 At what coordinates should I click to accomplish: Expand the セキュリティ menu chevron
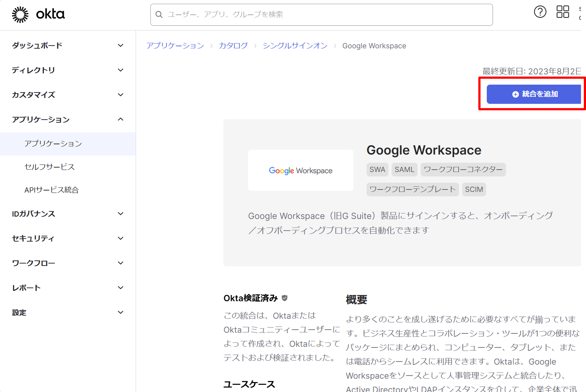[x=121, y=238]
